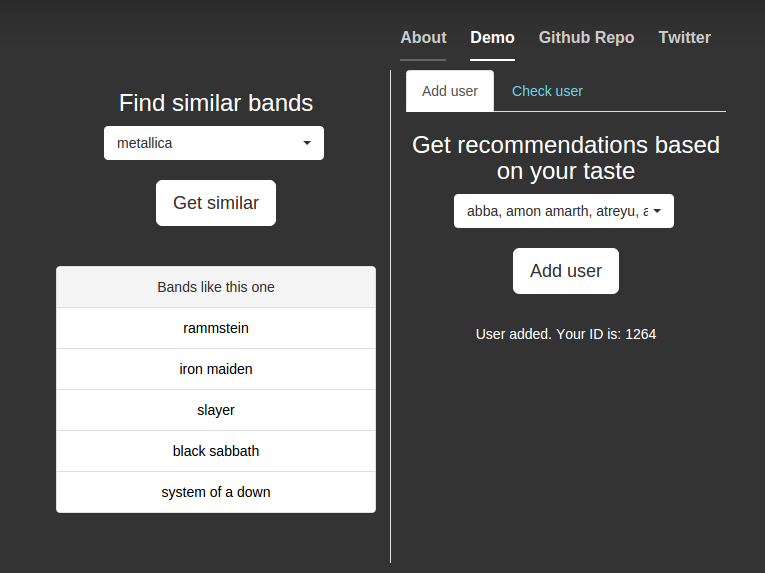Select rammstein in similar bands list
Viewport: 765px width, 573px height.
[x=216, y=328]
